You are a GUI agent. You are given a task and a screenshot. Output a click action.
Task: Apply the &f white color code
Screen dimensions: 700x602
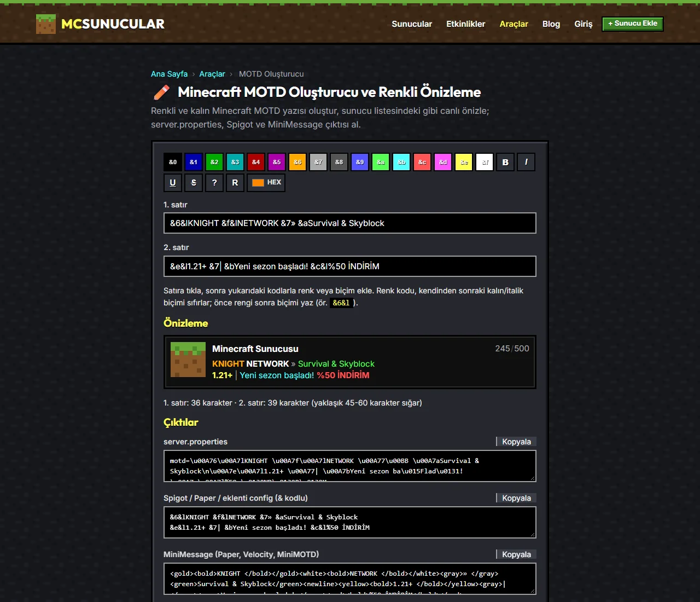[485, 162]
